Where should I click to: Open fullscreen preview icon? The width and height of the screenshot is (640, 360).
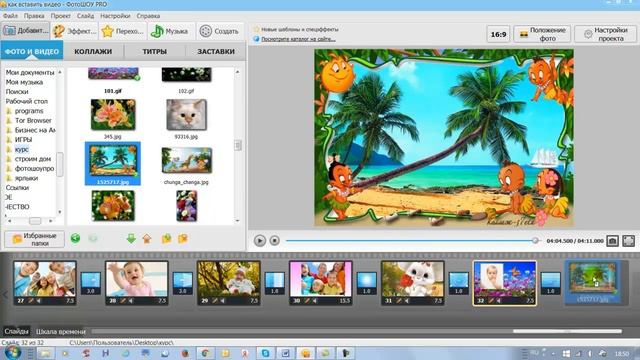tap(629, 241)
